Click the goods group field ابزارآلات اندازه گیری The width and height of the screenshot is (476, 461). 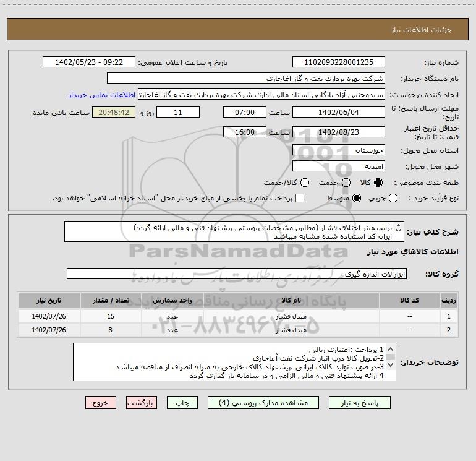[x=237, y=274]
